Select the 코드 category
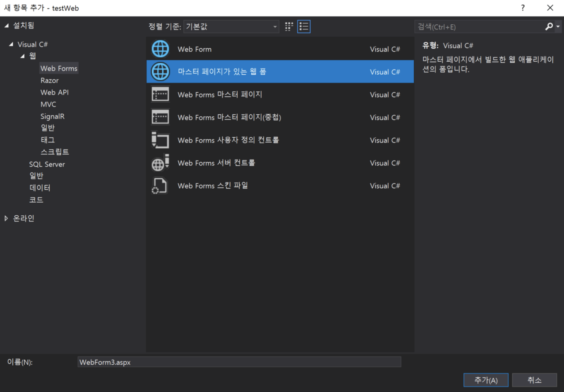Screen dimensions: 564x392 click(36, 200)
